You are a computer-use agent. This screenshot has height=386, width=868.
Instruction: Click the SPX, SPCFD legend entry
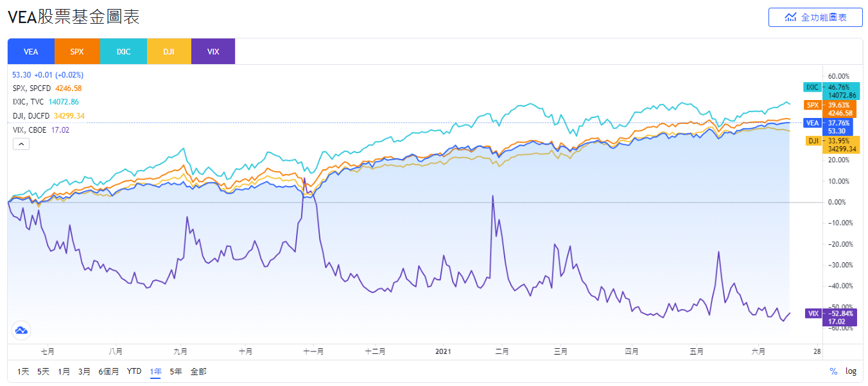tap(47, 88)
